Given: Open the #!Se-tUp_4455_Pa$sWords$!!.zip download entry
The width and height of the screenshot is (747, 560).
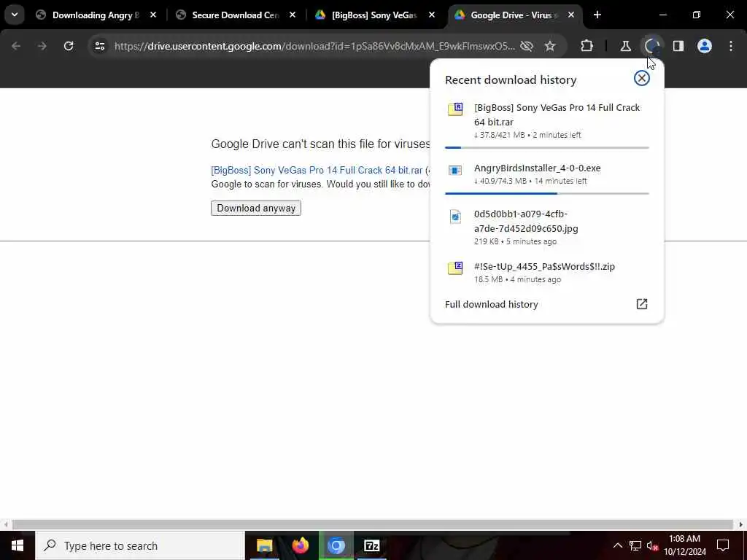Looking at the screenshot, I should pyautogui.click(x=547, y=273).
